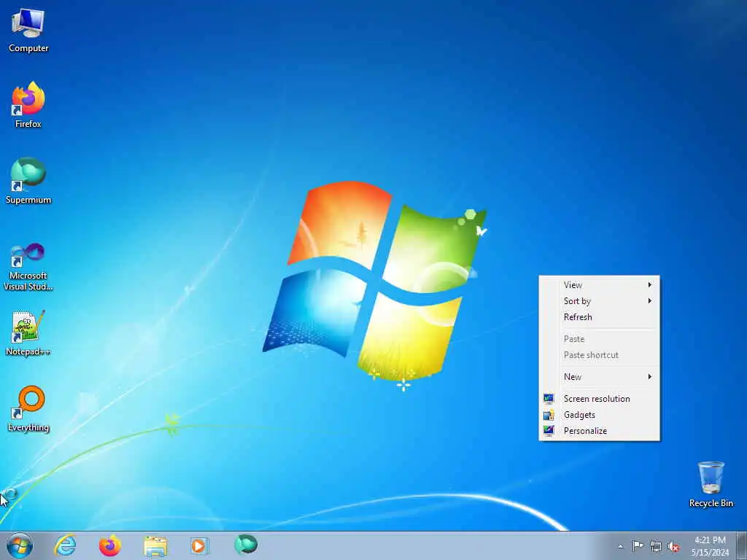747x560 pixels.
Task: Select the Recycle Bin icon
Action: pyautogui.click(x=711, y=484)
